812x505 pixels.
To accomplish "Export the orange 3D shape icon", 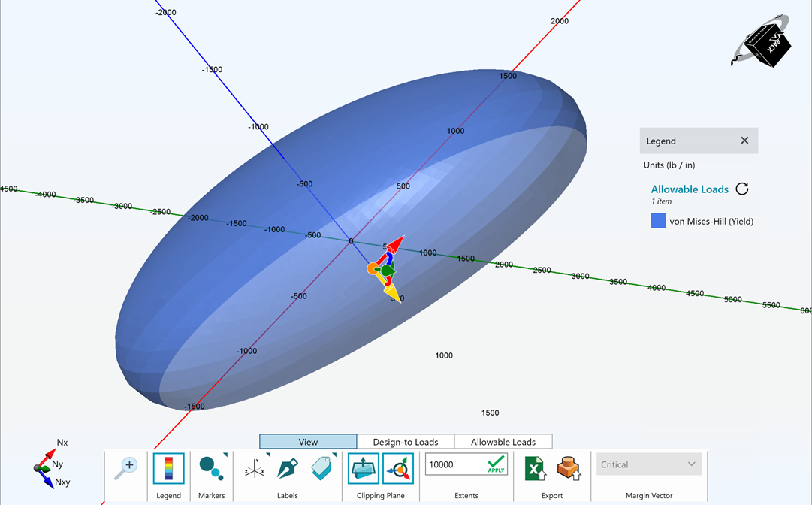I will 569,468.
